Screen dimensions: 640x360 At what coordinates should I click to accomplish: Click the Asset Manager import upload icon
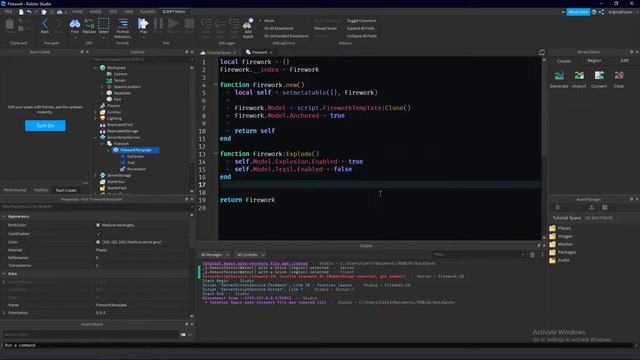point(591,208)
